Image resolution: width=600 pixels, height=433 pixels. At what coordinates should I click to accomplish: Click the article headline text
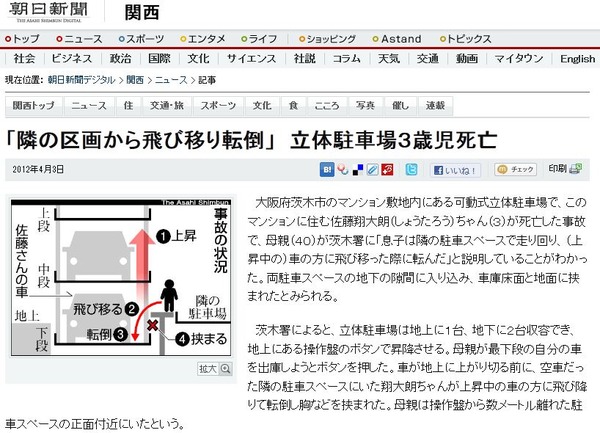[251, 140]
